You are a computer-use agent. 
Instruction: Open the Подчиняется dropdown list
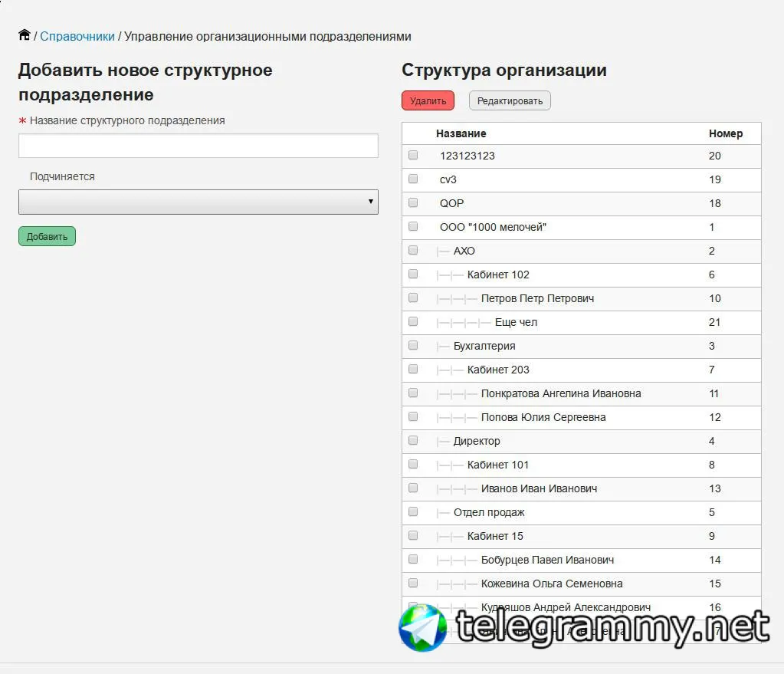[198, 202]
